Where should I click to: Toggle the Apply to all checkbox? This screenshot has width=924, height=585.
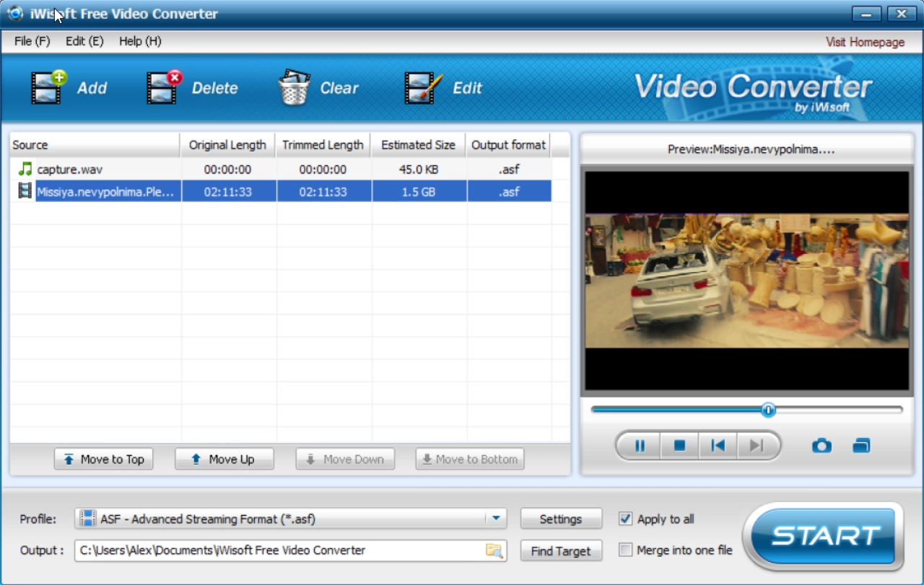tap(625, 519)
